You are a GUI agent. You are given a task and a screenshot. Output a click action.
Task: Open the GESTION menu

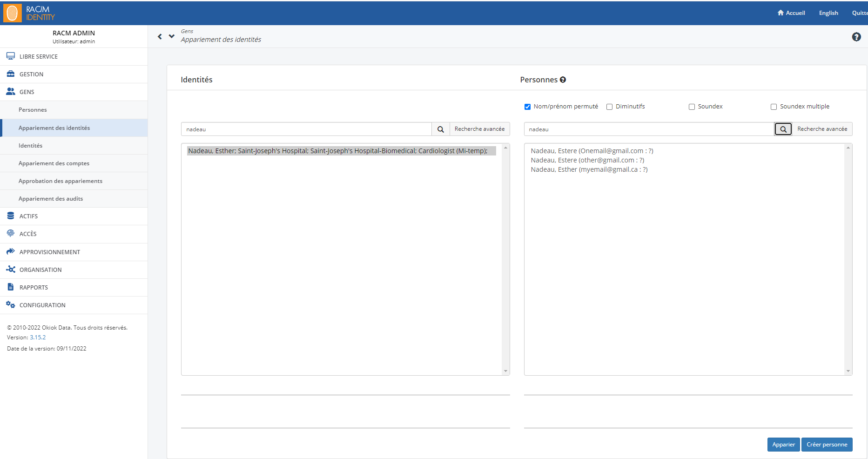point(74,74)
